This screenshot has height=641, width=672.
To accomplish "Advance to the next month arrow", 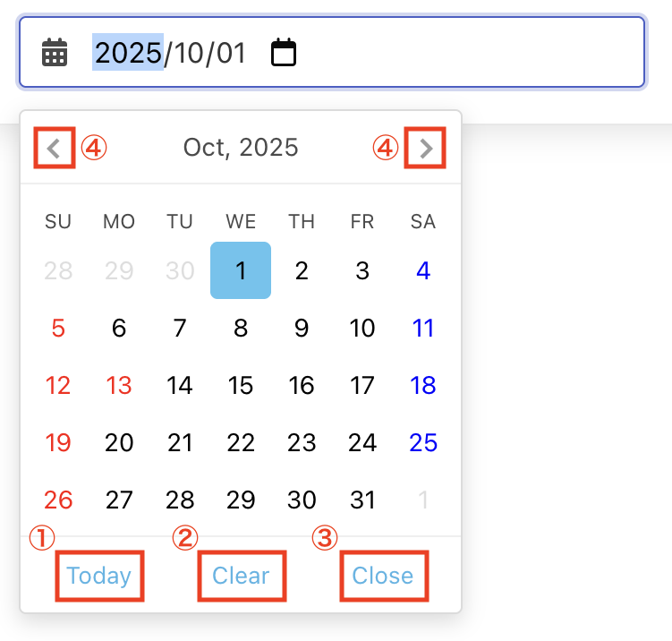I will click(x=426, y=148).
